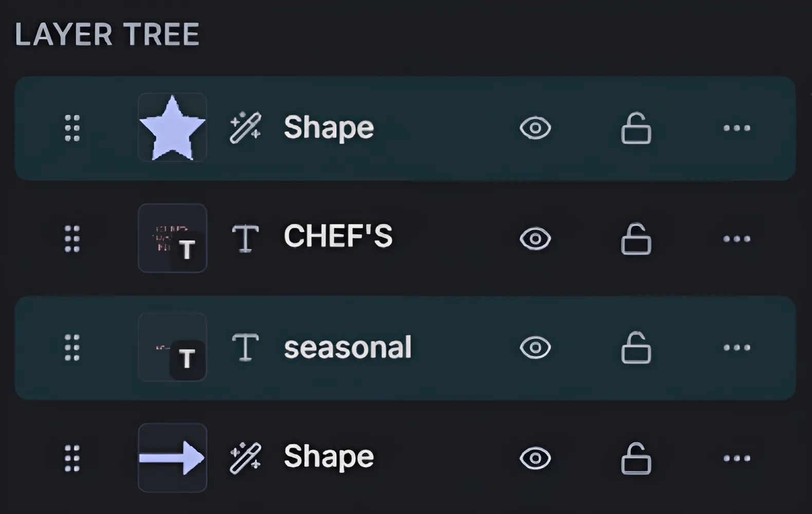The image size is (812, 514).
Task: Hide the CHEF'S text layer
Action: click(535, 238)
